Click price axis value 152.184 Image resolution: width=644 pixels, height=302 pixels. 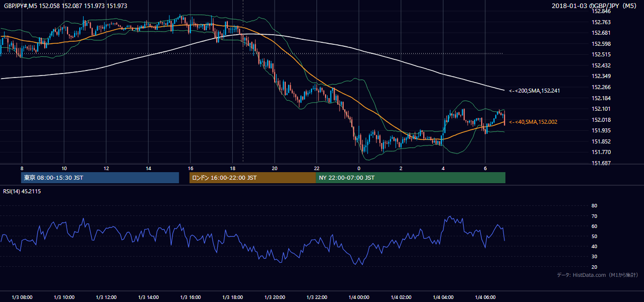click(x=601, y=98)
